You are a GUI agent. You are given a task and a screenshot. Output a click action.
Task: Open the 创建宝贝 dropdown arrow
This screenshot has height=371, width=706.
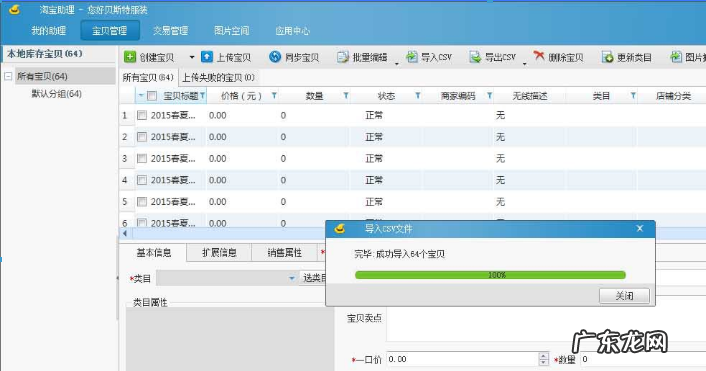(x=192, y=57)
